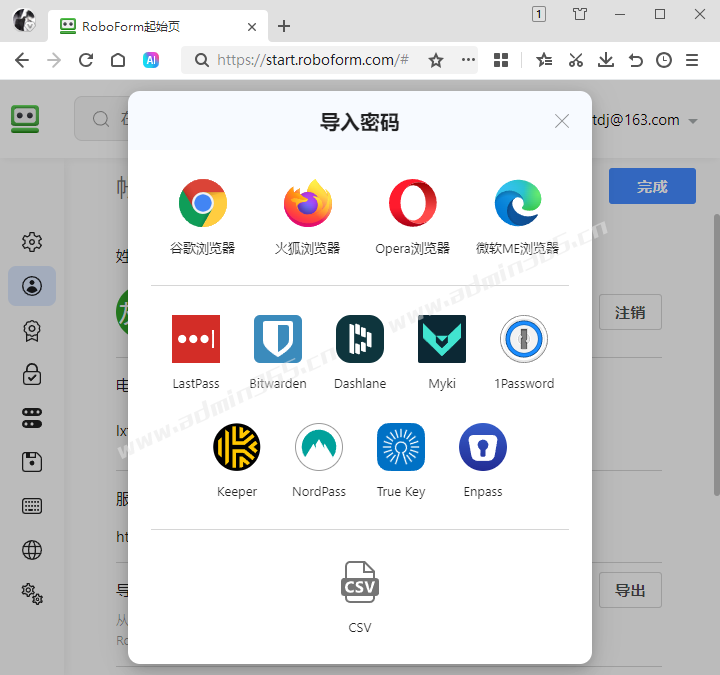Screen dimensions: 720x675
Task: Click the RoboForm logo in page header
Action: coord(25,119)
